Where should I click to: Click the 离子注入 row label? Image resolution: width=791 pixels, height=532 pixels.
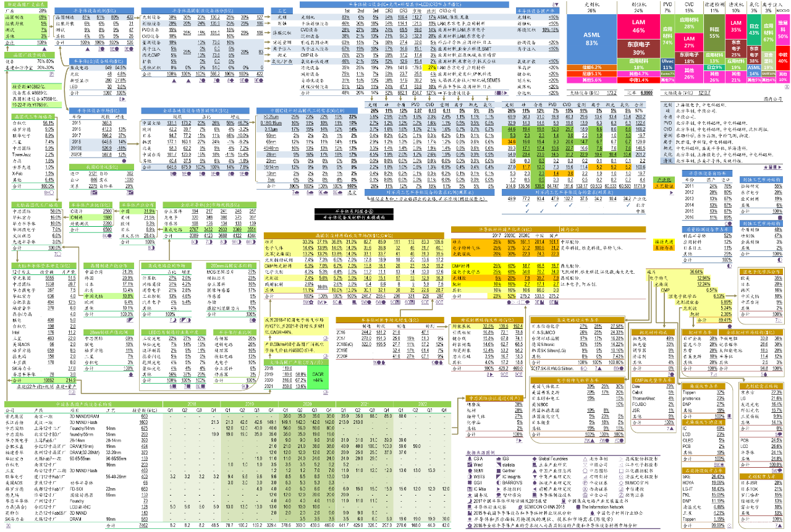(150, 49)
